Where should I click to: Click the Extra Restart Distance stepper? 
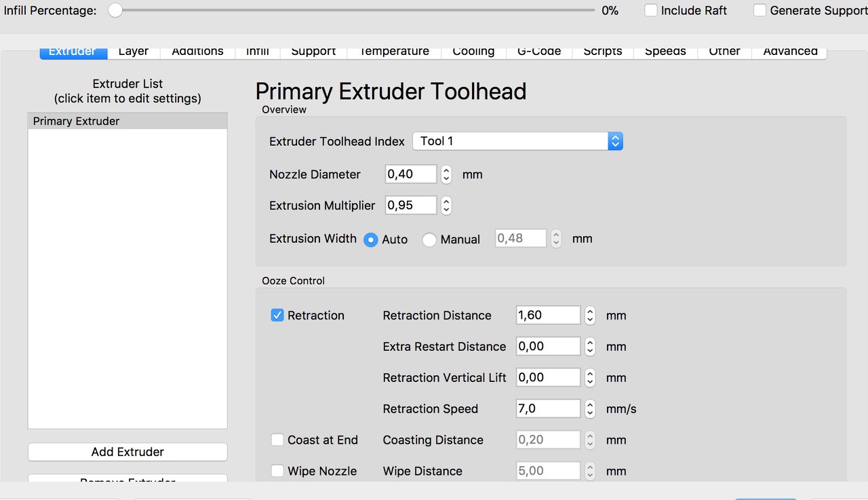[x=590, y=347]
